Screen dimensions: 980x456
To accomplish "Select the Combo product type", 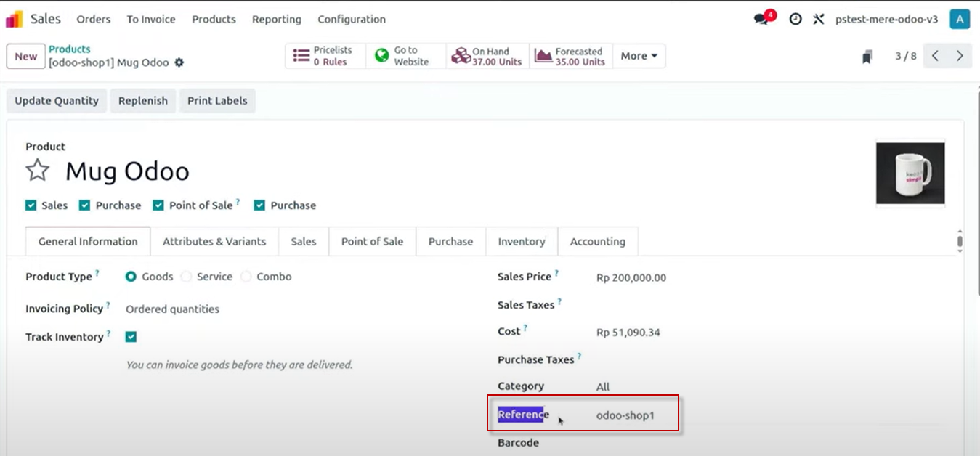I will tap(246, 277).
